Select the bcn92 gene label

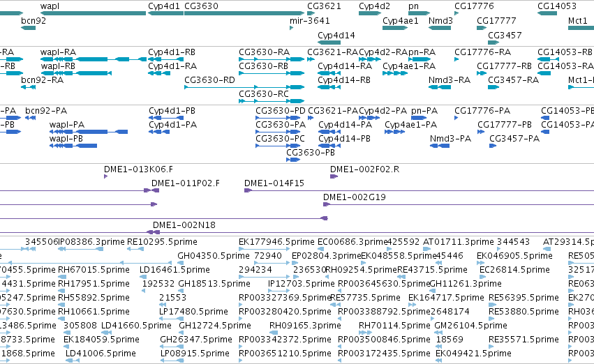(x=34, y=21)
